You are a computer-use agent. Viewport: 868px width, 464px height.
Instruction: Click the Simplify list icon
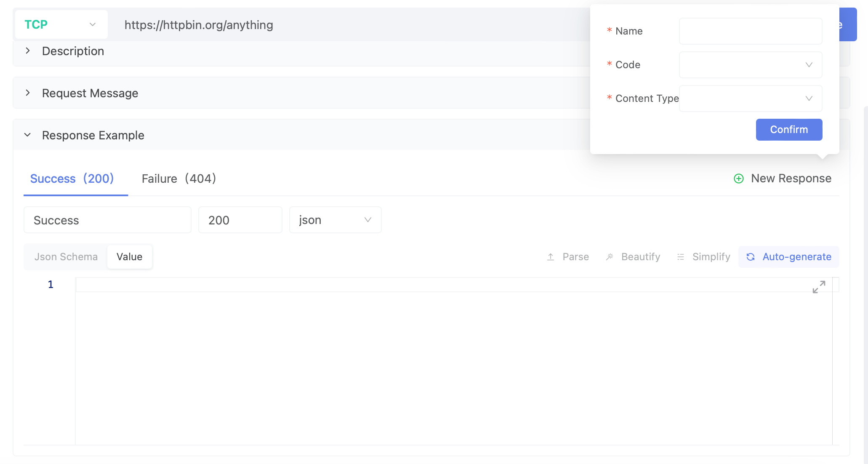click(x=681, y=257)
